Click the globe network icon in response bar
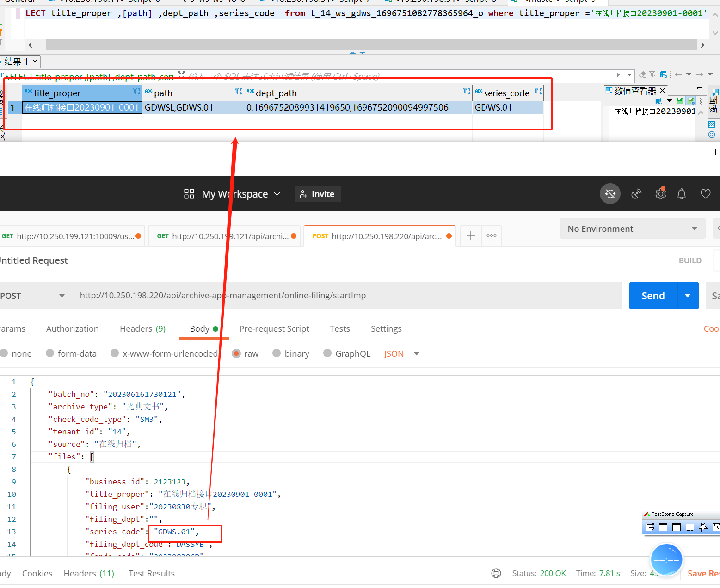This screenshot has height=588, width=720. pyautogui.click(x=496, y=573)
